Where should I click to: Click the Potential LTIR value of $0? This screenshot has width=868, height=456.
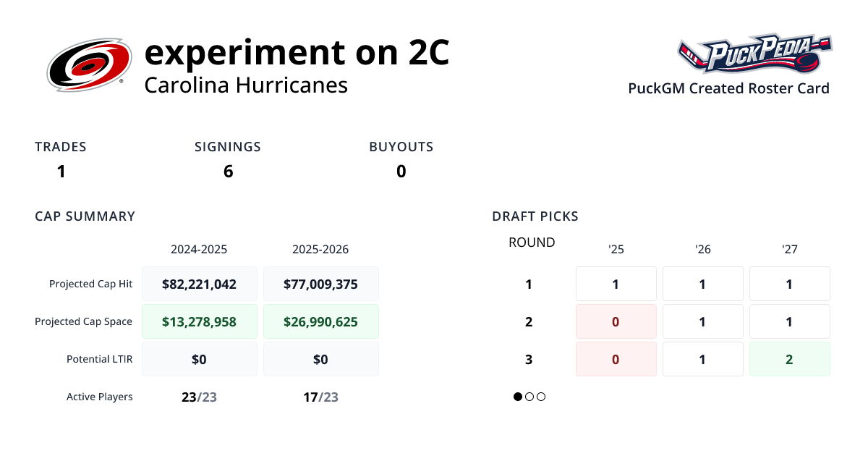[200, 358]
